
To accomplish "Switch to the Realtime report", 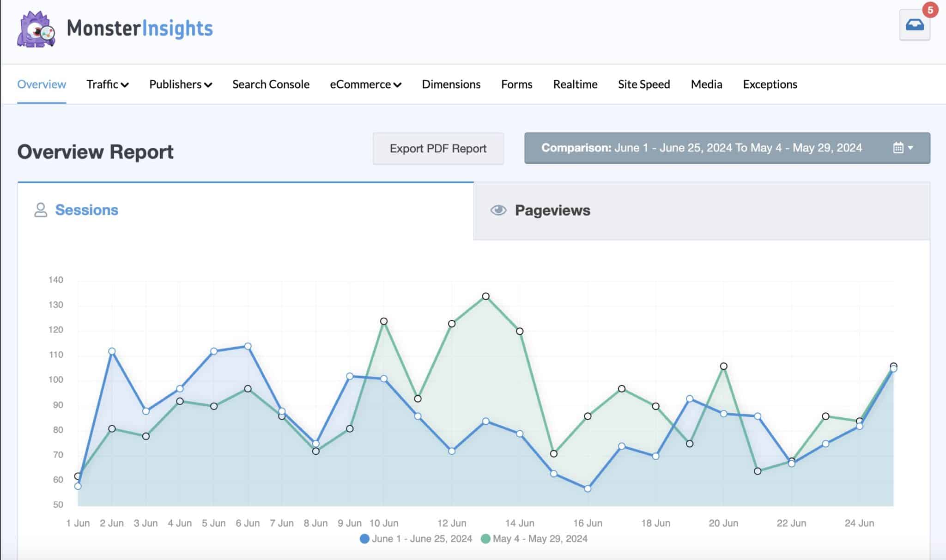I will (575, 84).
